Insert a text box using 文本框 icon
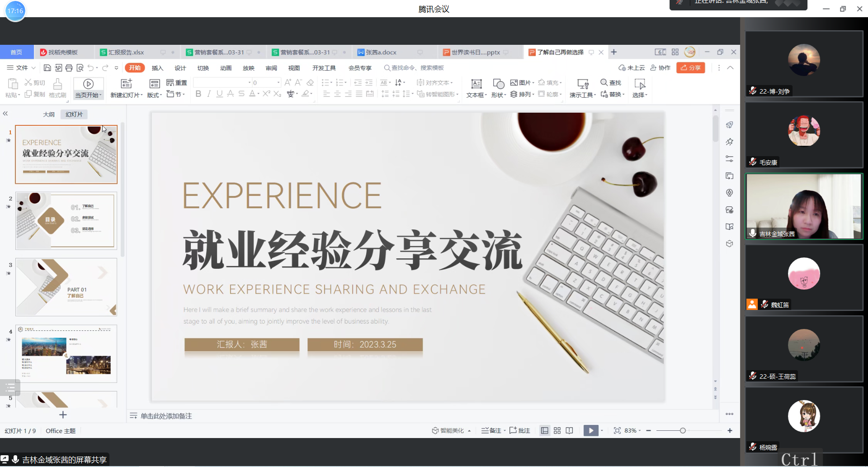Viewport: 868px width, 467px height. pyautogui.click(x=476, y=84)
